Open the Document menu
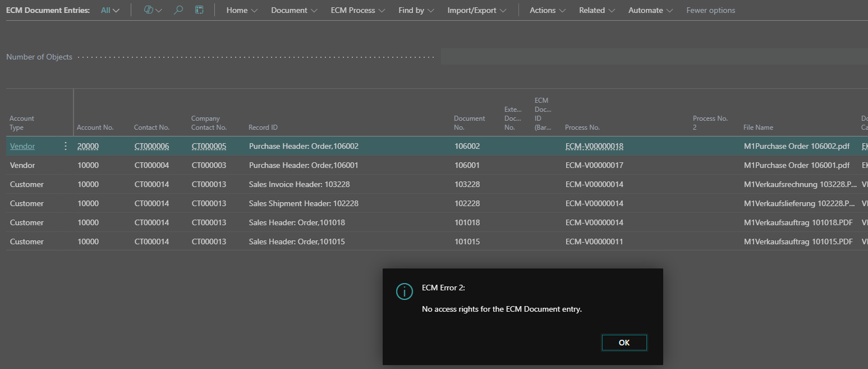 coord(294,10)
